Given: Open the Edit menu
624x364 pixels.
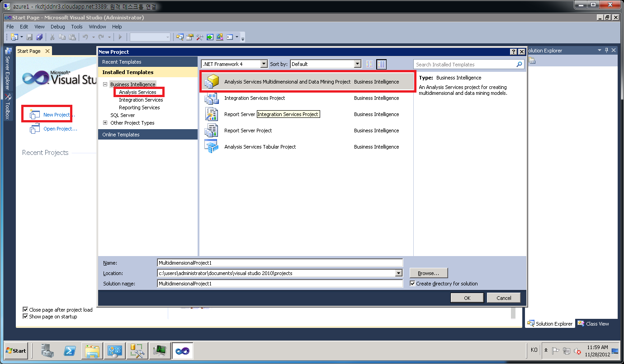Looking at the screenshot, I should click(x=24, y=27).
